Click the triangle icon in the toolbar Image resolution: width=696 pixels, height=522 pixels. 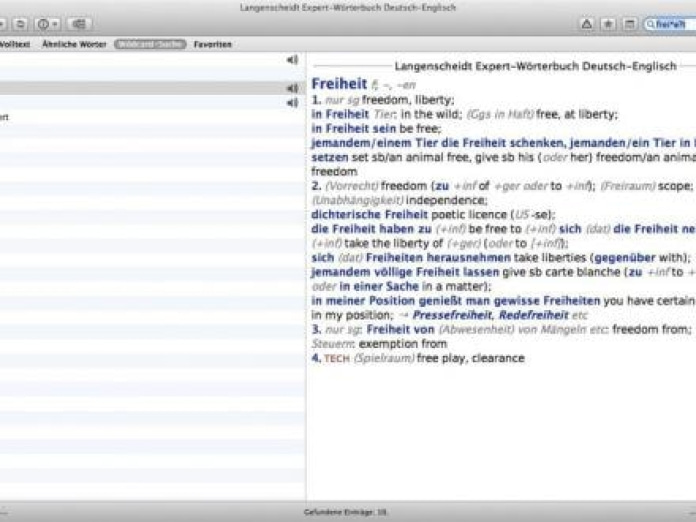click(x=586, y=24)
